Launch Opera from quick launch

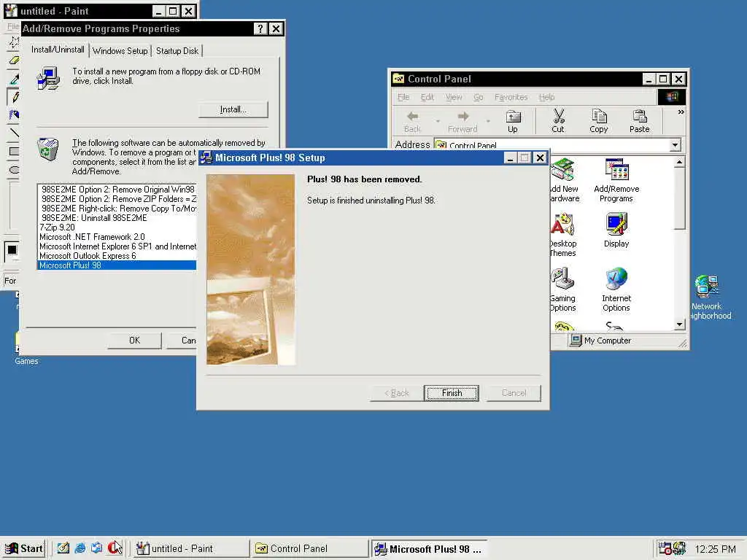coord(113,548)
